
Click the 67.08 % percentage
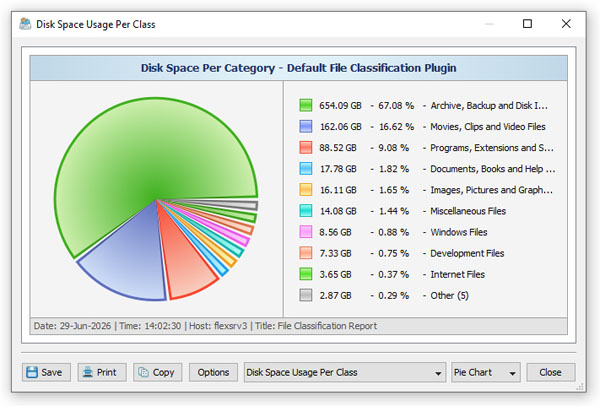coord(396,106)
